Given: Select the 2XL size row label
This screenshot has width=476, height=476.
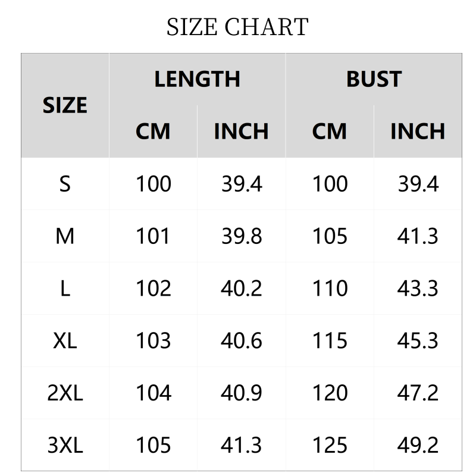Looking at the screenshot, I should (65, 393).
